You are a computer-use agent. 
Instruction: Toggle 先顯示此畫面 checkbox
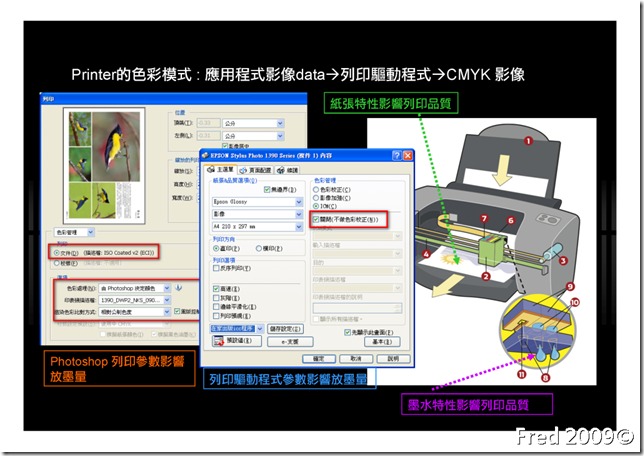347,332
